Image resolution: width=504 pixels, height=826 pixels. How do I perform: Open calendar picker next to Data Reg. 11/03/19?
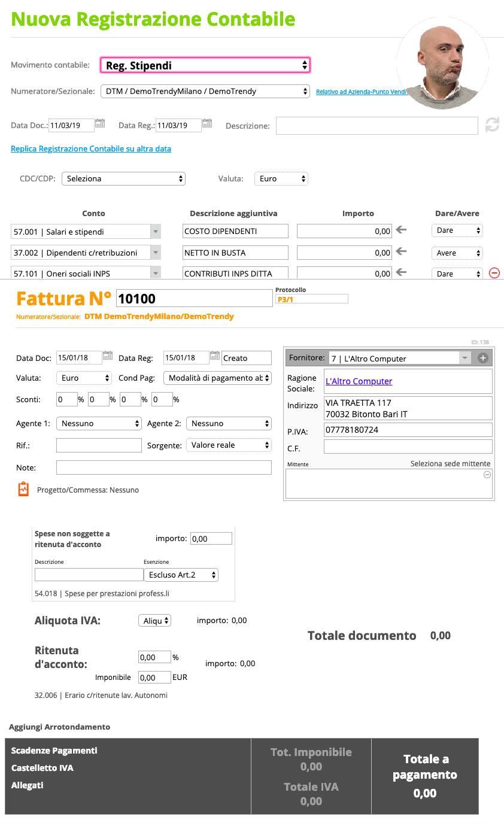[x=207, y=124]
